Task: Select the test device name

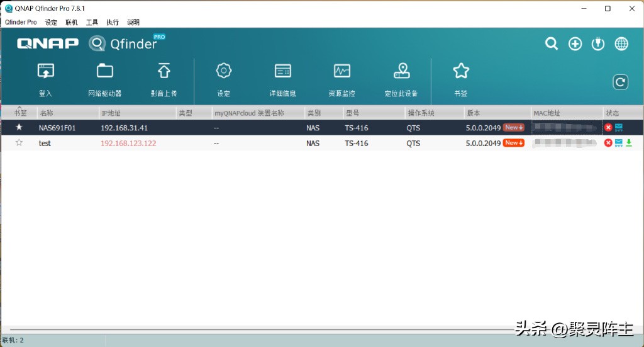Action: point(45,143)
